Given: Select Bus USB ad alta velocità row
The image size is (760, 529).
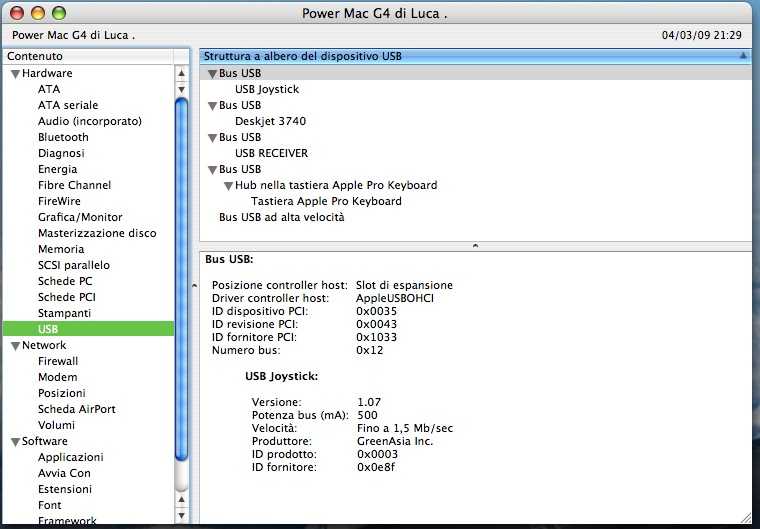Looking at the screenshot, I should pos(282,217).
